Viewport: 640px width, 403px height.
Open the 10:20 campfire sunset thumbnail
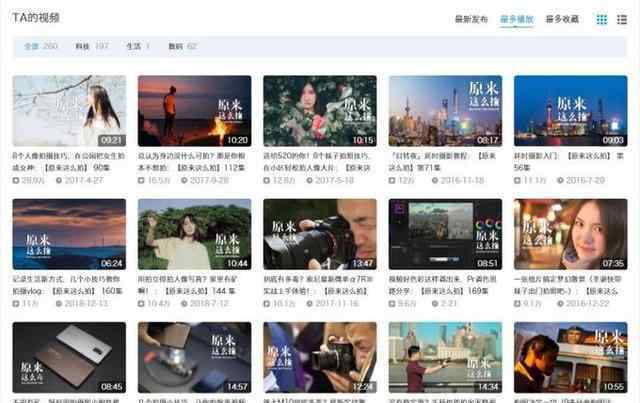pyautogui.click(x=195, y=111)
